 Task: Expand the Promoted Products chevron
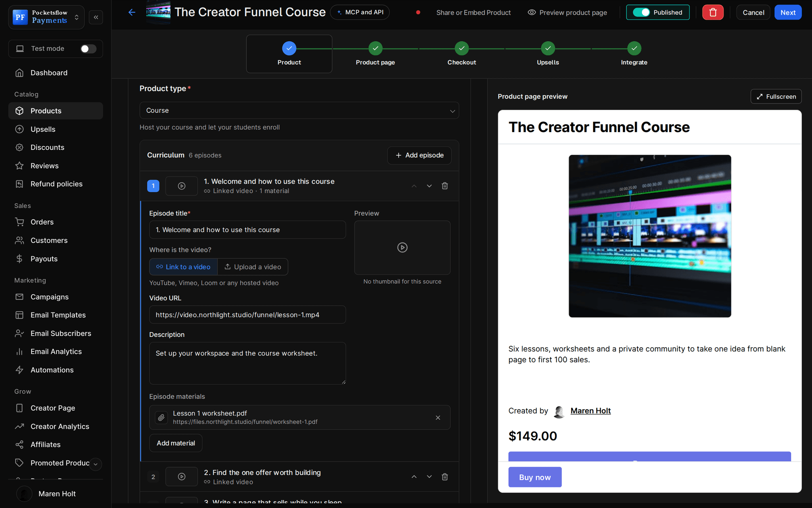pos(96,464)
